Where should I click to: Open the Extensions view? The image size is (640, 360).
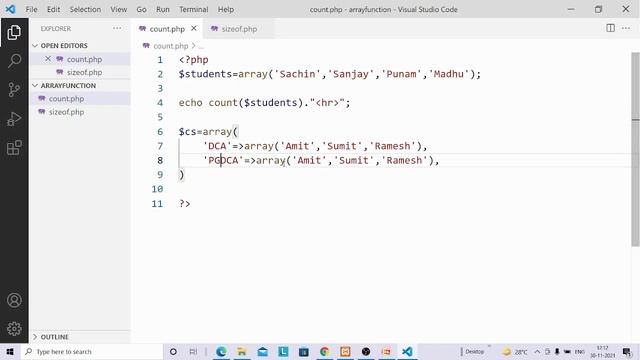14,148
